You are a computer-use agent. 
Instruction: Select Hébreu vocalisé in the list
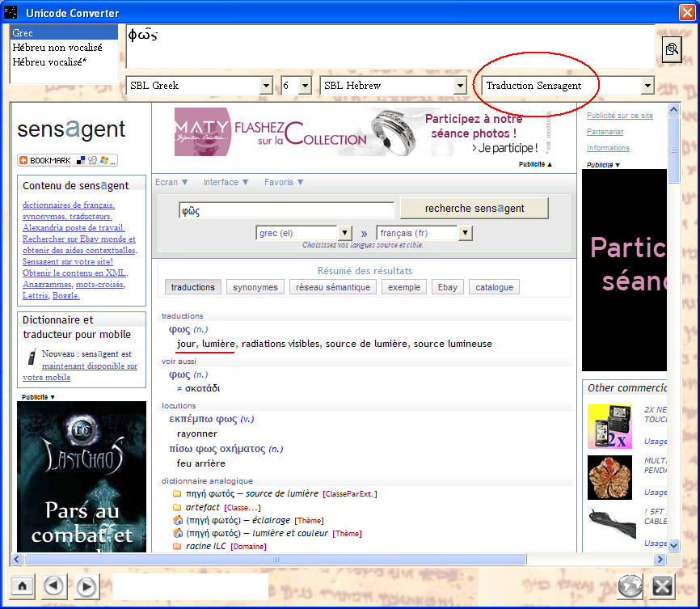point(64,62)
